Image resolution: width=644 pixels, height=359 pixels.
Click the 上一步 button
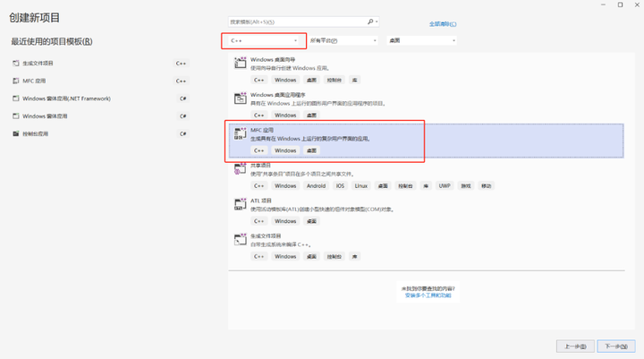pos(575,346)
